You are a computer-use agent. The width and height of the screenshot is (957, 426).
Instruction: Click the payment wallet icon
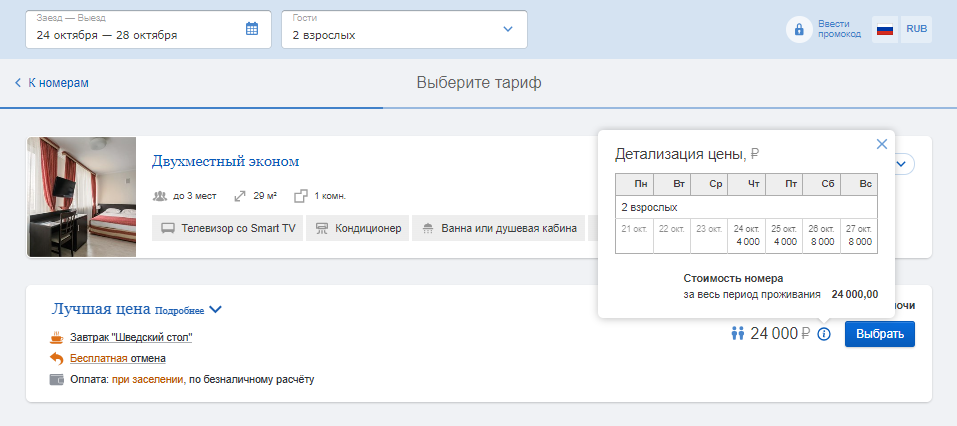click(x=56, y=380)
